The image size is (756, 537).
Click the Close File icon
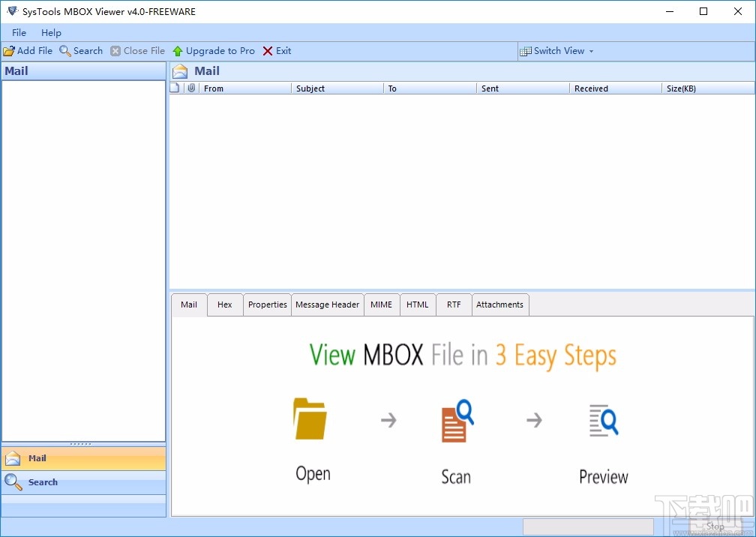(115, 50)
